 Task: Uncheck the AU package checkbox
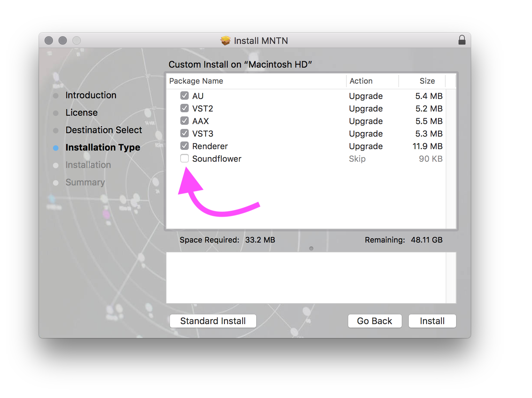coord(185,95)
